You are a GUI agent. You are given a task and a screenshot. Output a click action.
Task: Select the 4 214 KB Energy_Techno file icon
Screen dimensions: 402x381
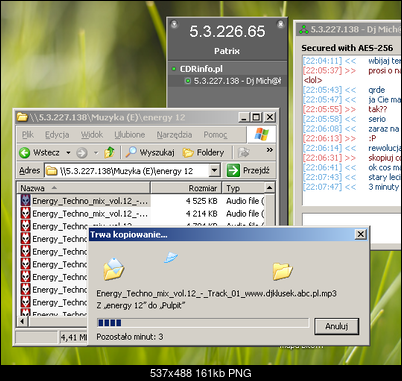click(x=26, y=213)
